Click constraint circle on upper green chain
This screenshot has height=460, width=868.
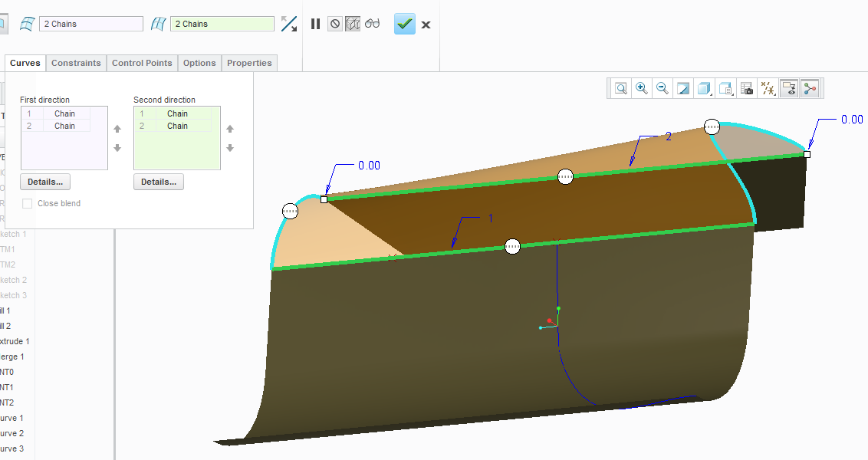click(x=565, y=176)
